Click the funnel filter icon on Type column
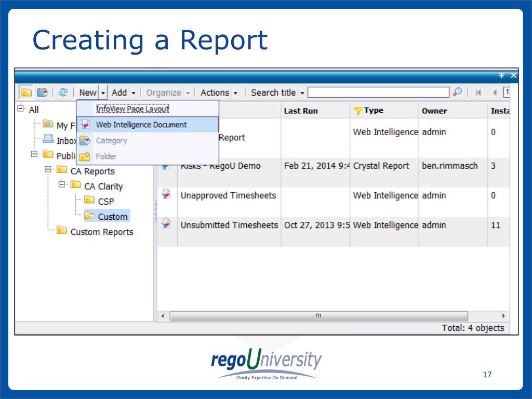Screen dimensions: 532x399 pos(357,110)
